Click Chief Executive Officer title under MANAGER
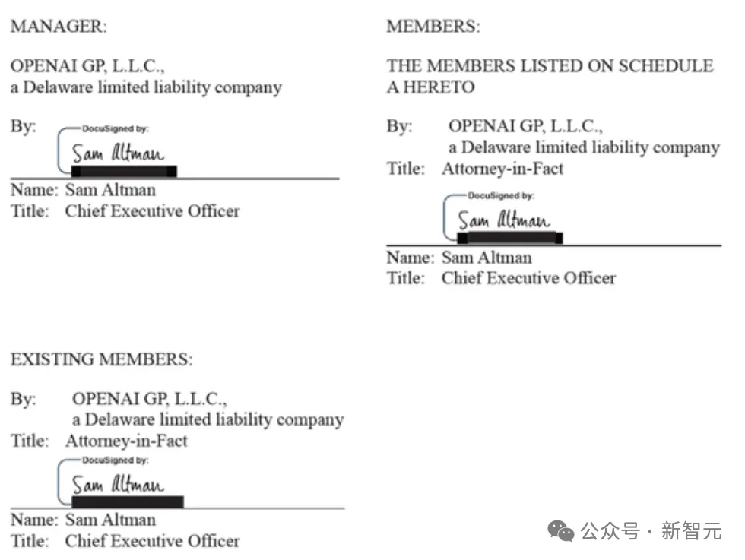Screen dimensions: 745x560 tap(152, 211)
